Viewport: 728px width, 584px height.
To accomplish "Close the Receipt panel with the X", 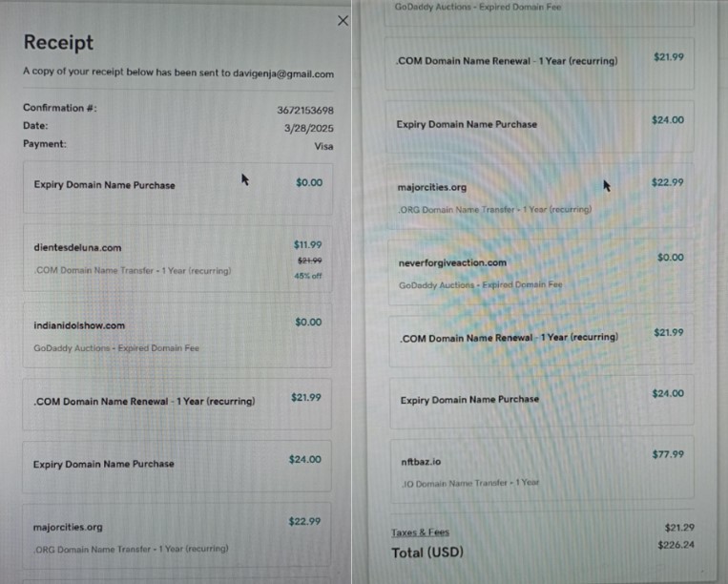I will click(343, 21).
